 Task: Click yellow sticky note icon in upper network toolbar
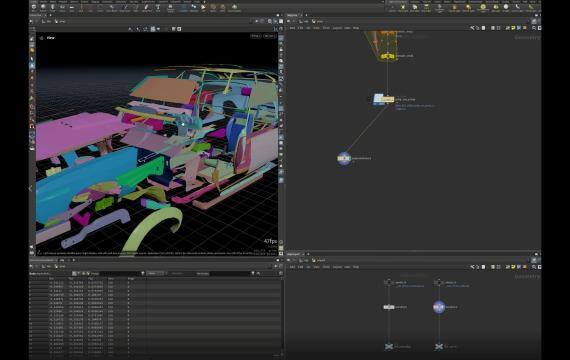tap(513, 28)
